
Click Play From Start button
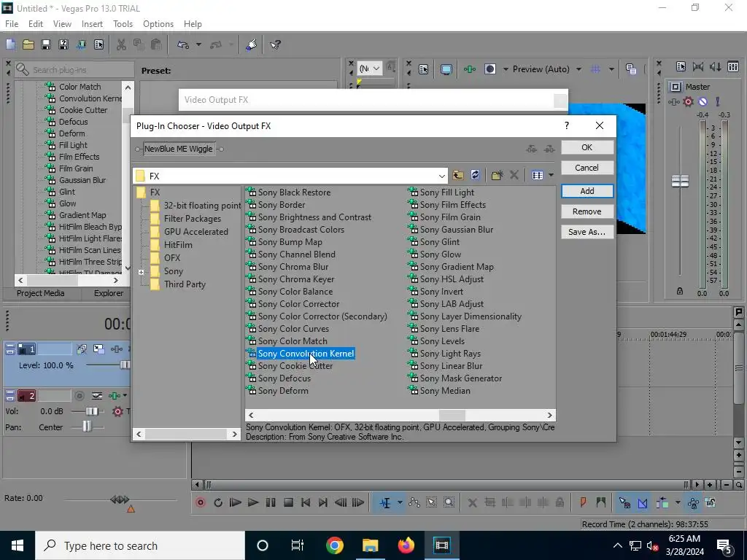click(x=236, y=502)
